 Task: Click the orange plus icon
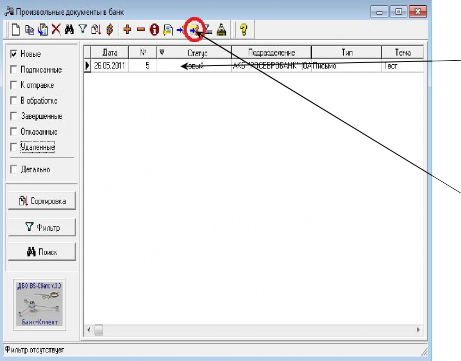tap(127, 29)
